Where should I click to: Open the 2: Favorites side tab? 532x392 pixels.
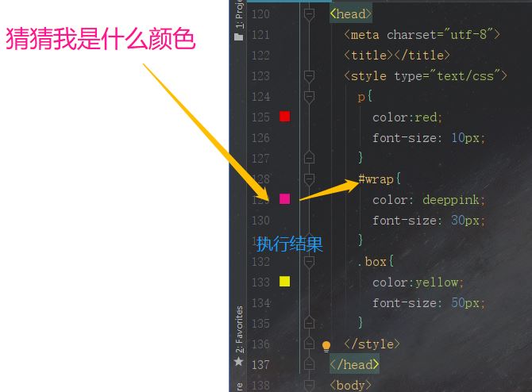239,329
